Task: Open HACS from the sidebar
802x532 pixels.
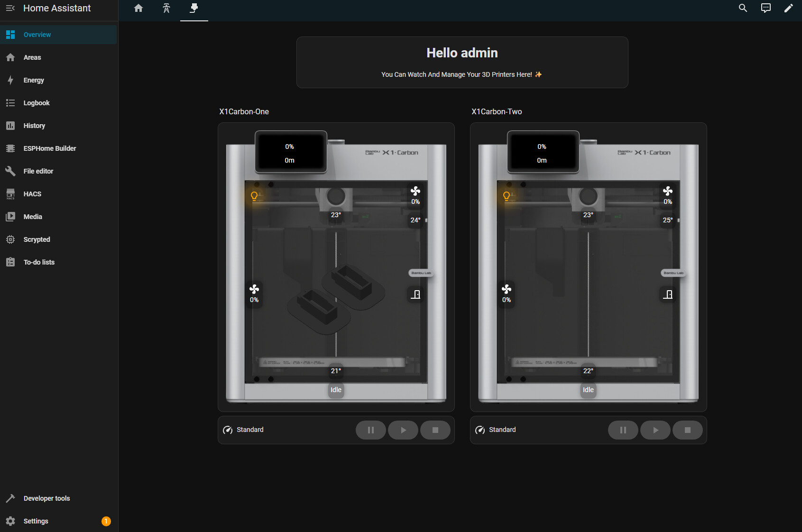Action: (x=58, y=194)
